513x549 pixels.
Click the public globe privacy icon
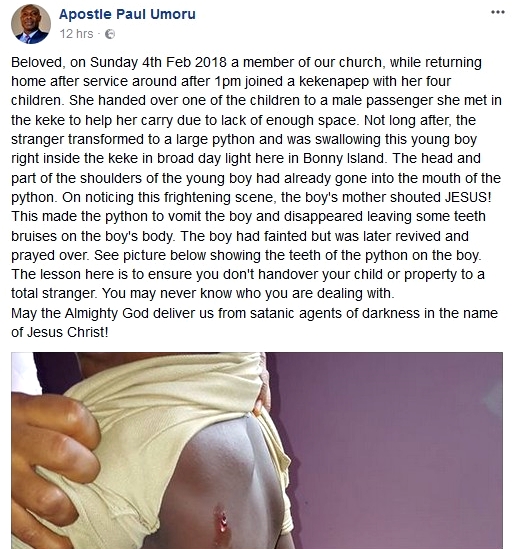[110, 34]
